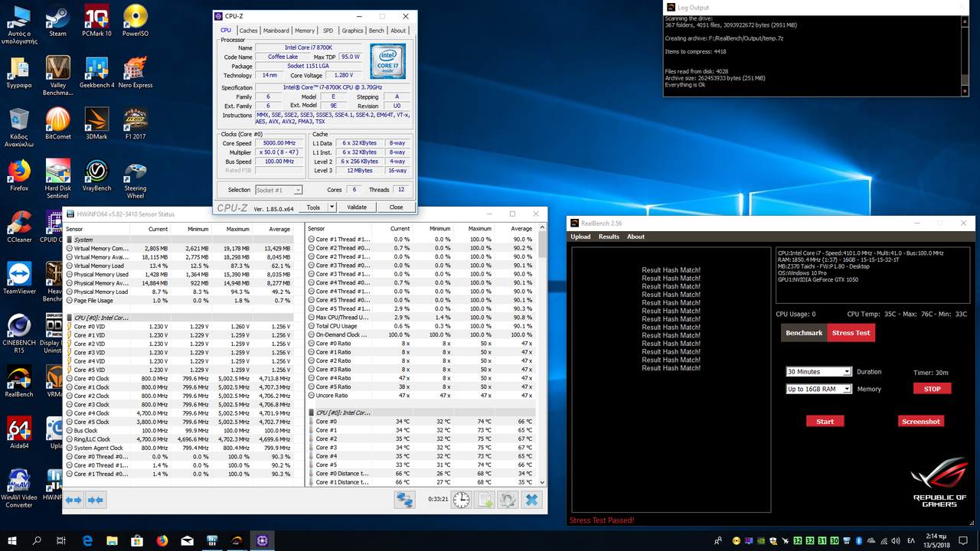Switch to the Memory tab in CPU-Z
980x551 pixels.
[x=305, y=31]
